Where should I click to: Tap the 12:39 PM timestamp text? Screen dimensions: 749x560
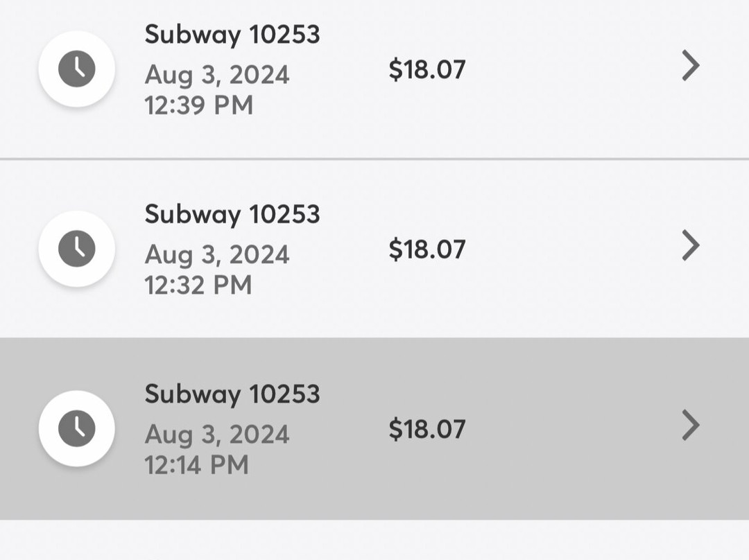tap(198, 105)
